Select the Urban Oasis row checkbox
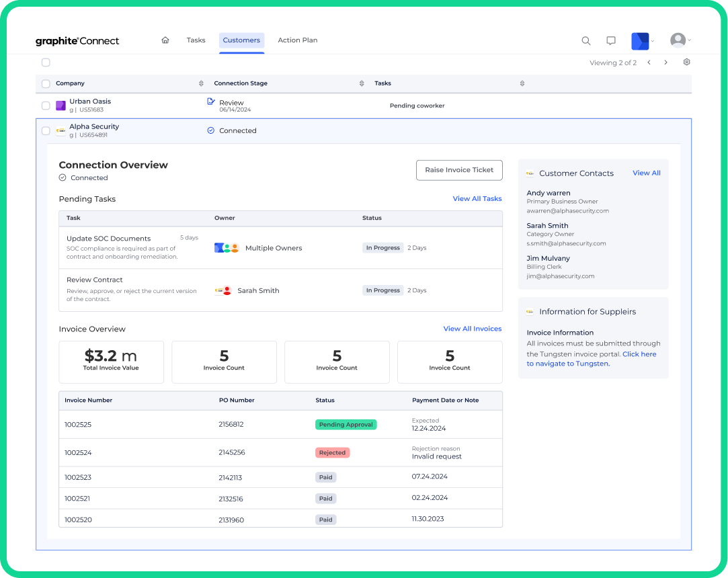The width and height of the screenshot is (728, 578). coord(46,106)
